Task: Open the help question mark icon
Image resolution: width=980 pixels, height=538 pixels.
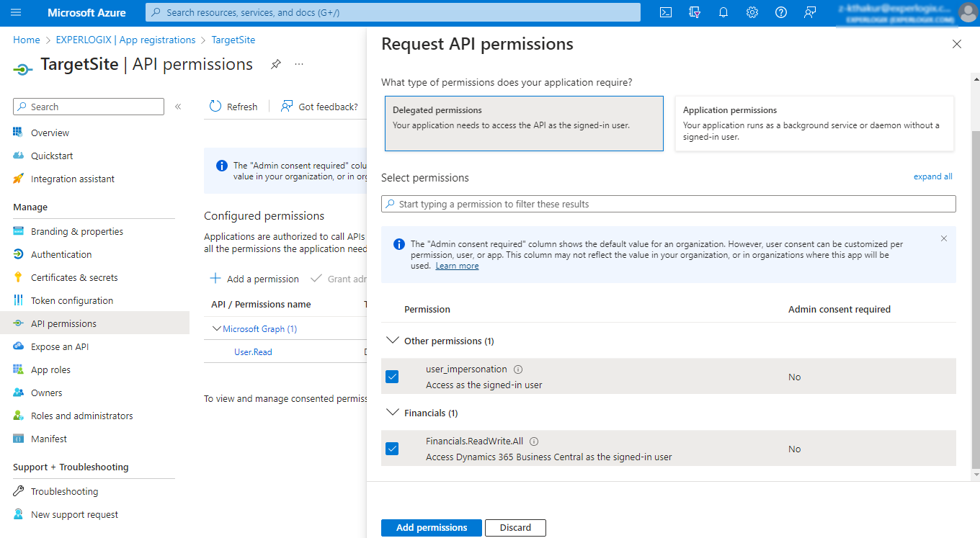Action: 781,12
